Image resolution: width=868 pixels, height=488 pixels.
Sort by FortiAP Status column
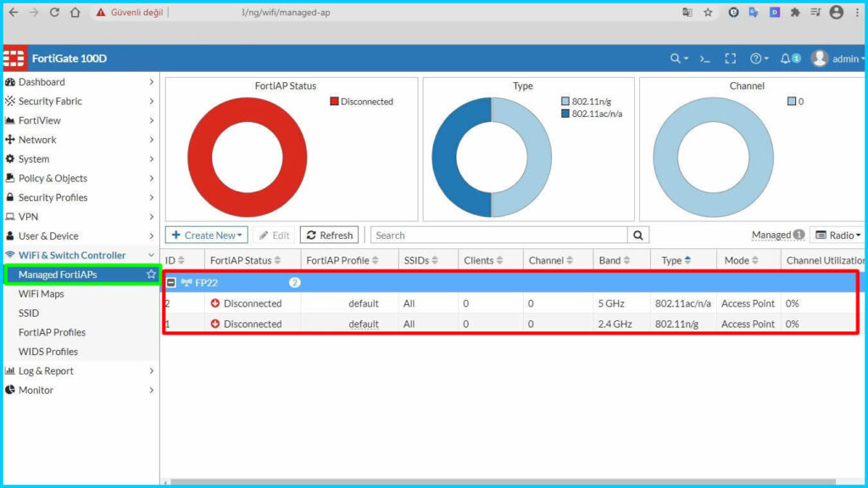245,261
